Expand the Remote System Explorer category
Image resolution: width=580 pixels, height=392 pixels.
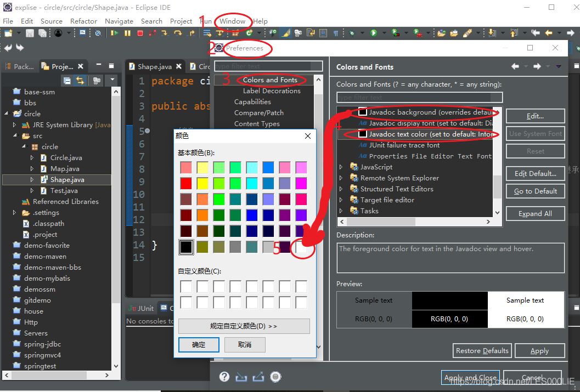tap(341, 178)
